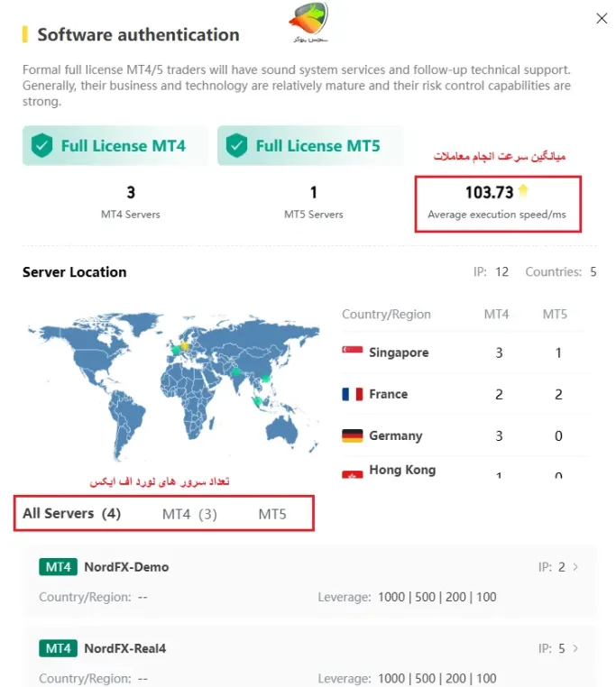This screenshot has width=616, height=687.
Task: Click the MT5 Servers label
Action: tap(314, 215)
